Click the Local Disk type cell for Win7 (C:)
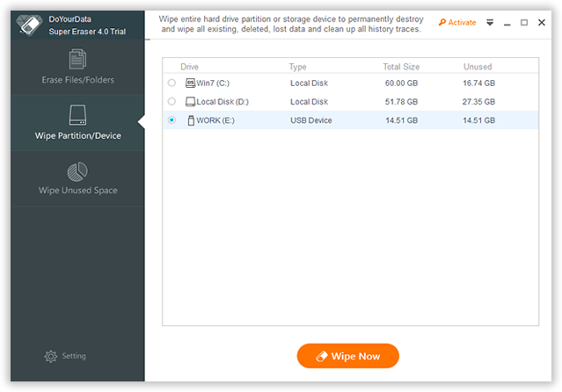562x392 pixels. point(309,83)
